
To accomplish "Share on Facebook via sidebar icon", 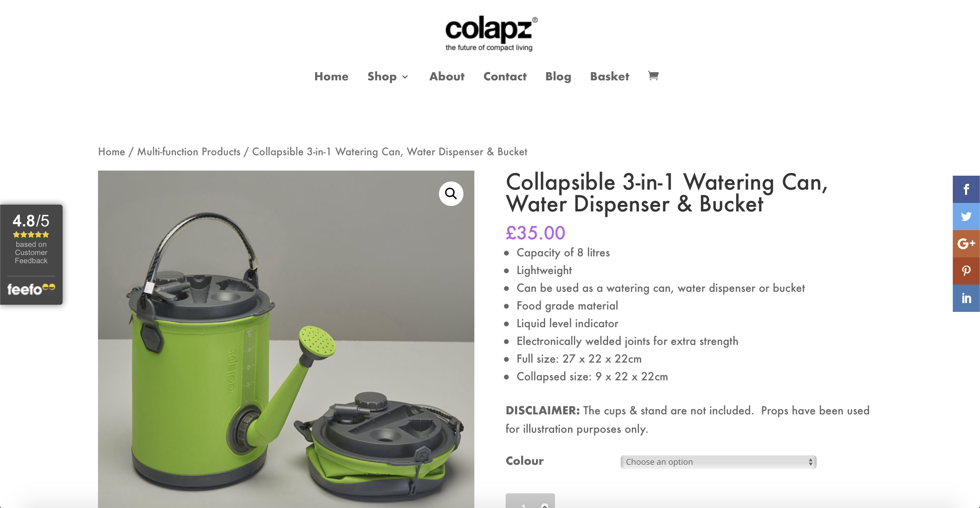I will [x=966, y=189].
